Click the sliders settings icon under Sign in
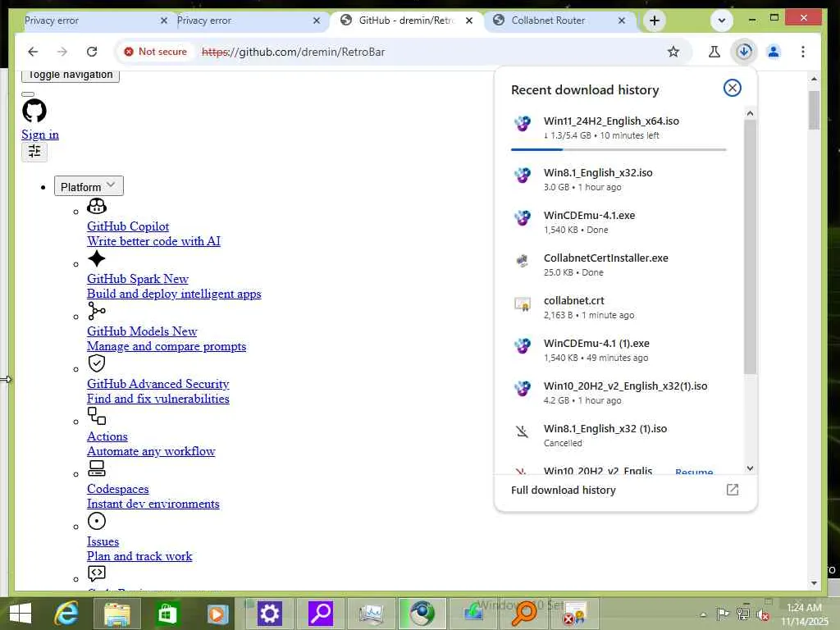Image resolution: width=840 pixels, height=630 pixels. [x=34, y=152]
